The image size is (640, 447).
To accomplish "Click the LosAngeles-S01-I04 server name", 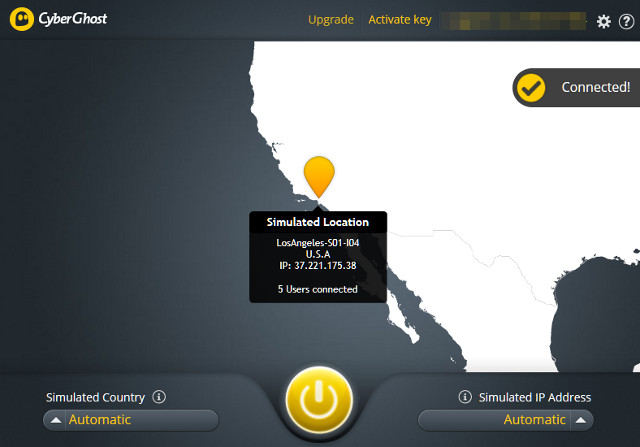I will point(318,243).
